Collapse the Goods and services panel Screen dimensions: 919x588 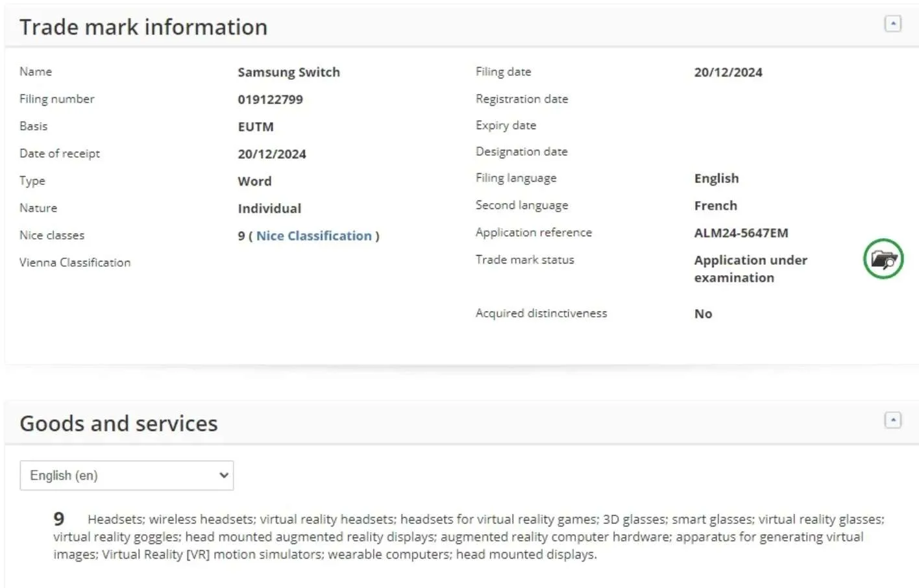pos(893,420)
